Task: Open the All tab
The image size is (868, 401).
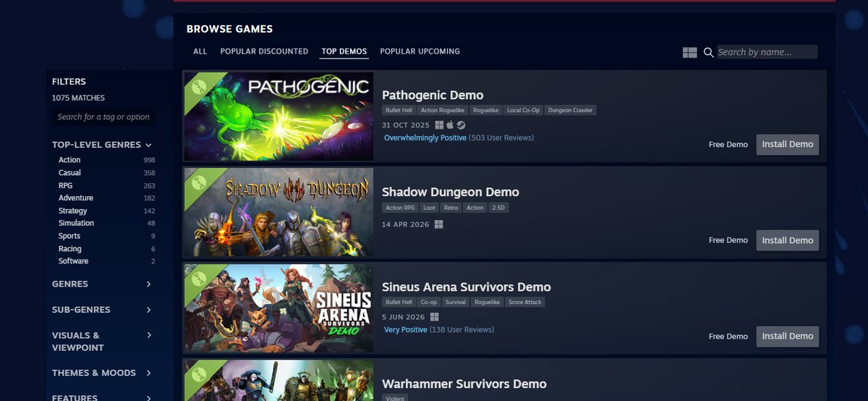Action: (200, 51)
